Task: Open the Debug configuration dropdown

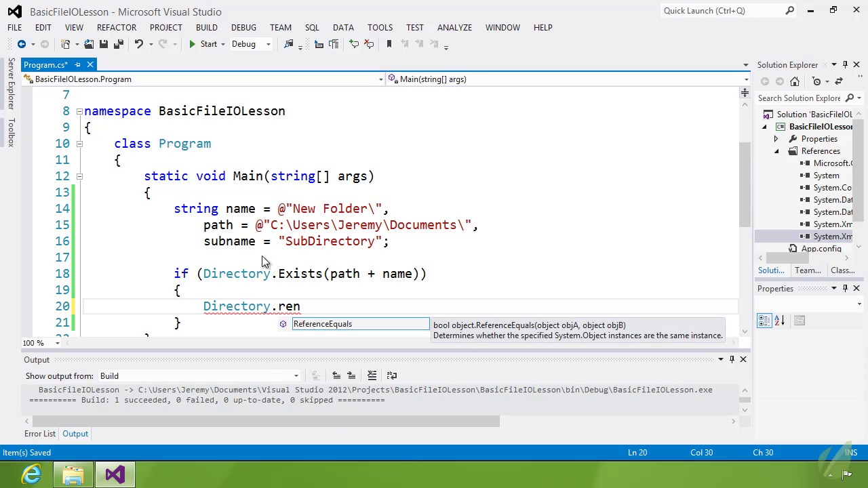Action: pyautogui.click(x=268, y=44)
